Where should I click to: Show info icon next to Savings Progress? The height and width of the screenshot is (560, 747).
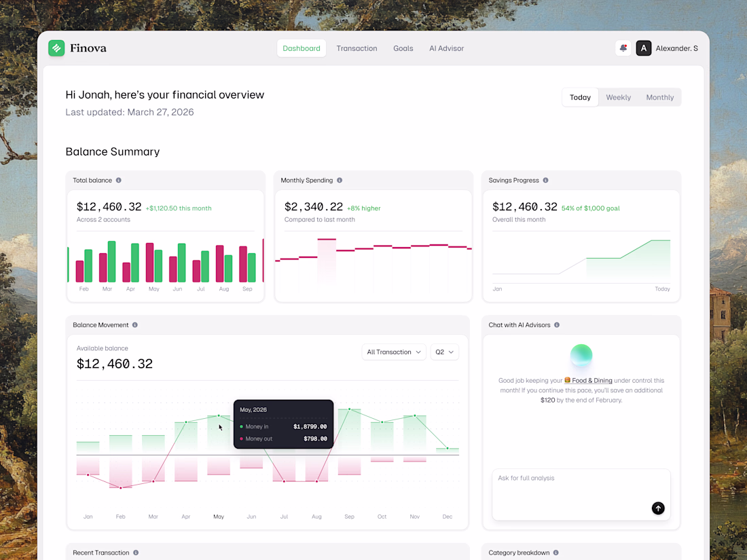(x=545, y=180)
